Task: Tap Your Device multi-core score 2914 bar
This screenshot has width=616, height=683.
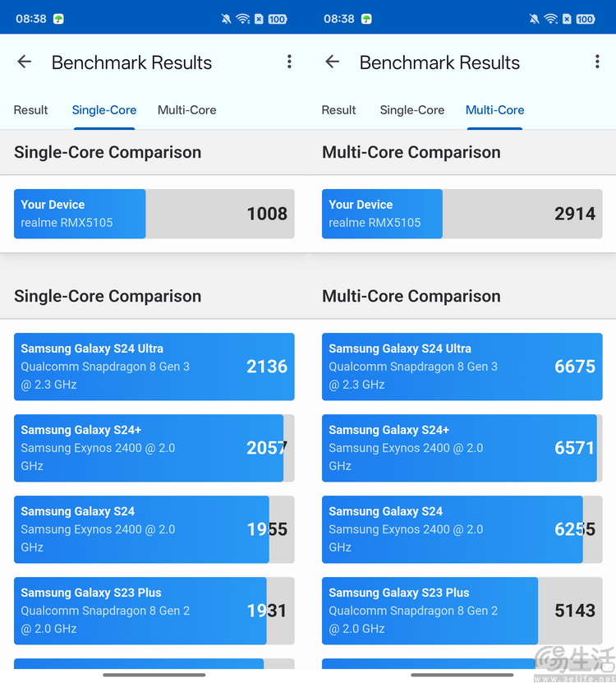Action: (x=462, y=214)
